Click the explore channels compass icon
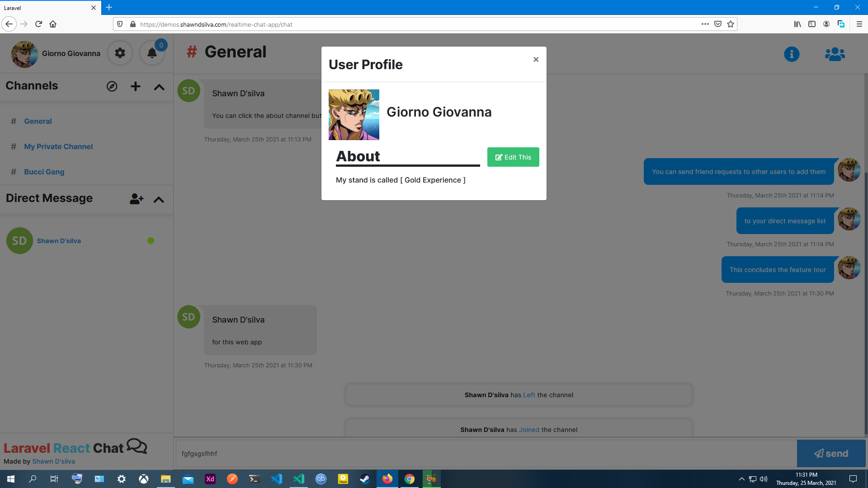The image size is (868, 488). pyautogui.click(x=112, y=86)
